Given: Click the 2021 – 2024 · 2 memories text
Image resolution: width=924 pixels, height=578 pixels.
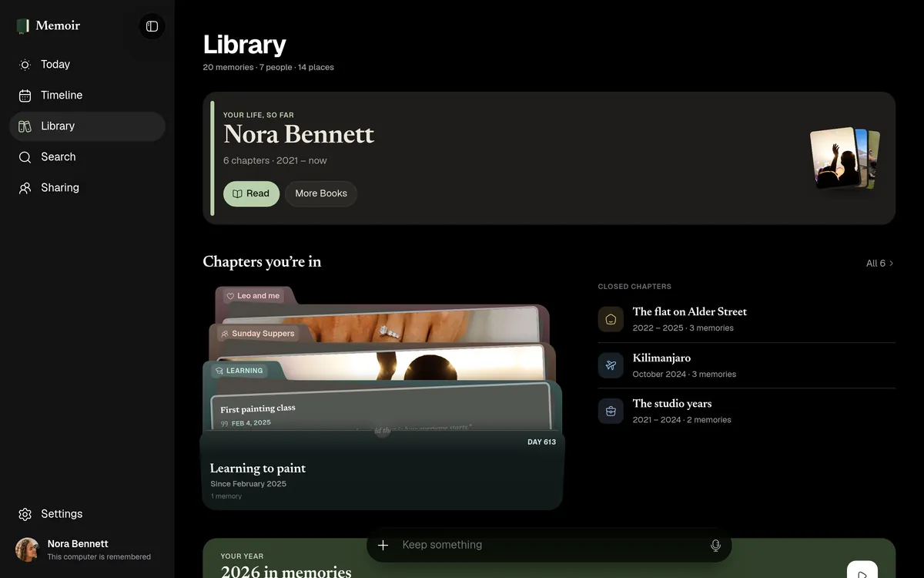Looking at the screenshot, I should coord(682,420).
